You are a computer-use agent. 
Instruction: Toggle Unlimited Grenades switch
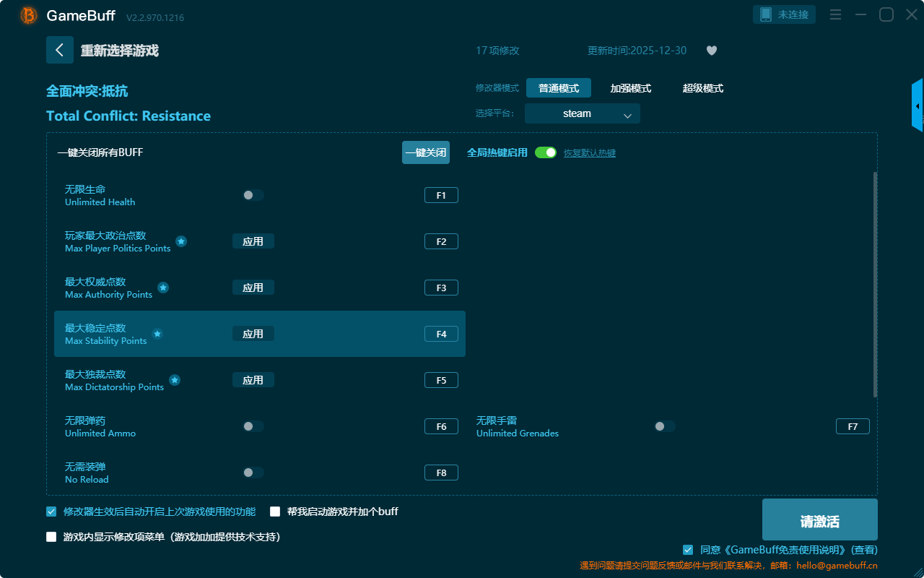[665, 426]
